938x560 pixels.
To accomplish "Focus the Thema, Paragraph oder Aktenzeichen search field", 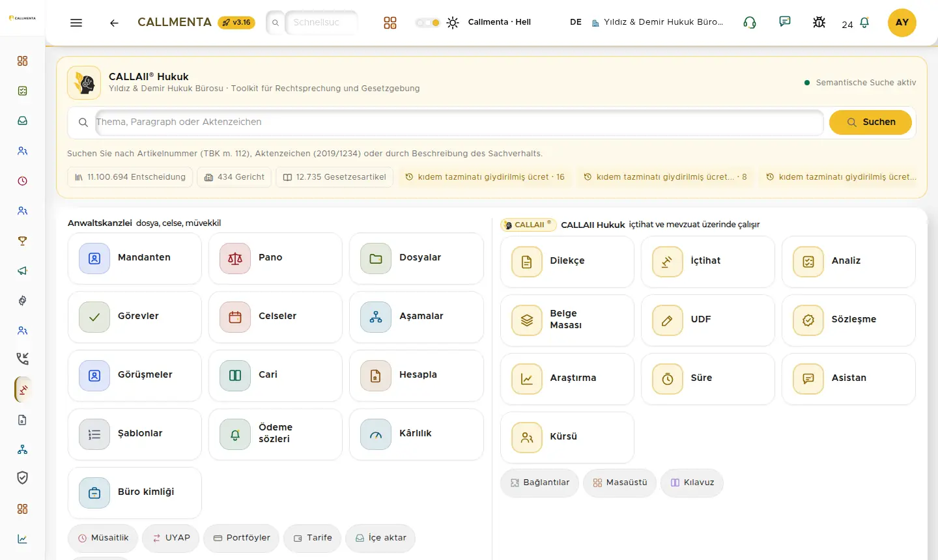I will tap(459, 122).
